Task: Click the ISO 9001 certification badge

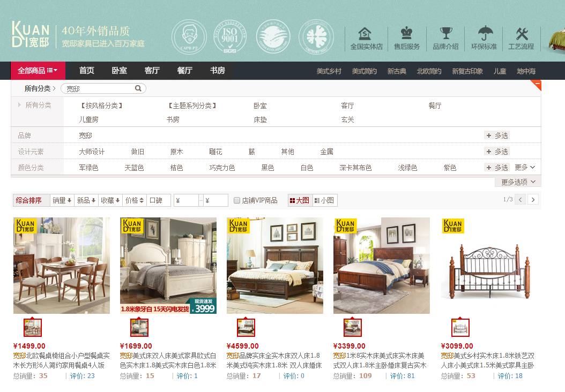Action: tap(230, 37)
